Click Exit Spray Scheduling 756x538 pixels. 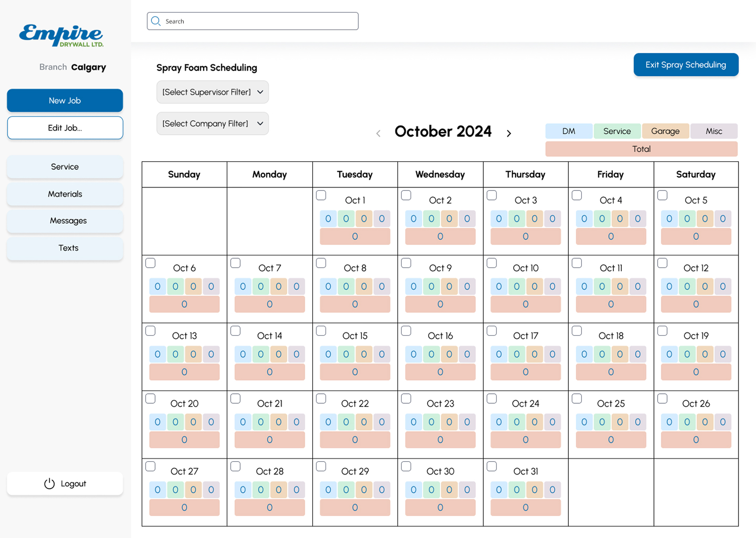[x=686, y=65]
